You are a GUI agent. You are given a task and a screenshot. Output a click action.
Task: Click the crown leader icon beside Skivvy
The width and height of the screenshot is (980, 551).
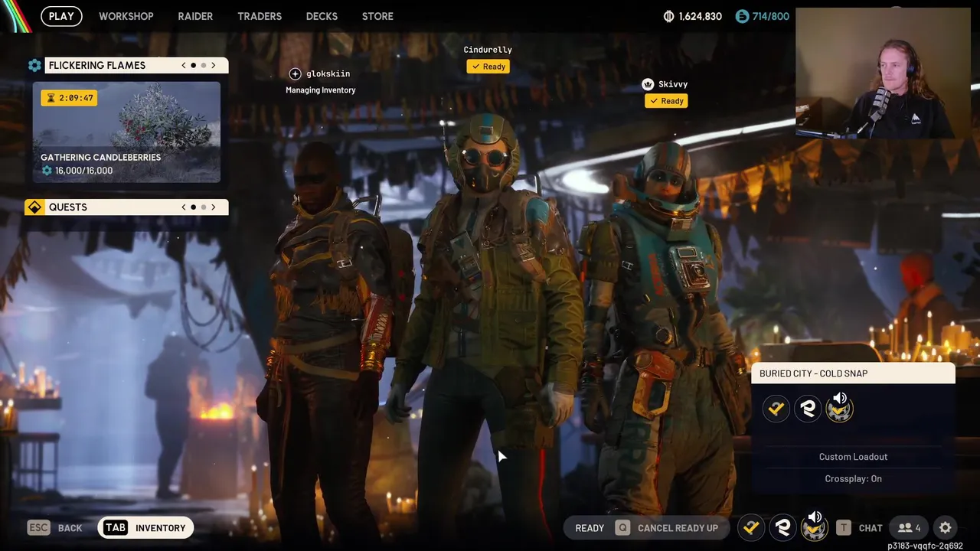648,84
